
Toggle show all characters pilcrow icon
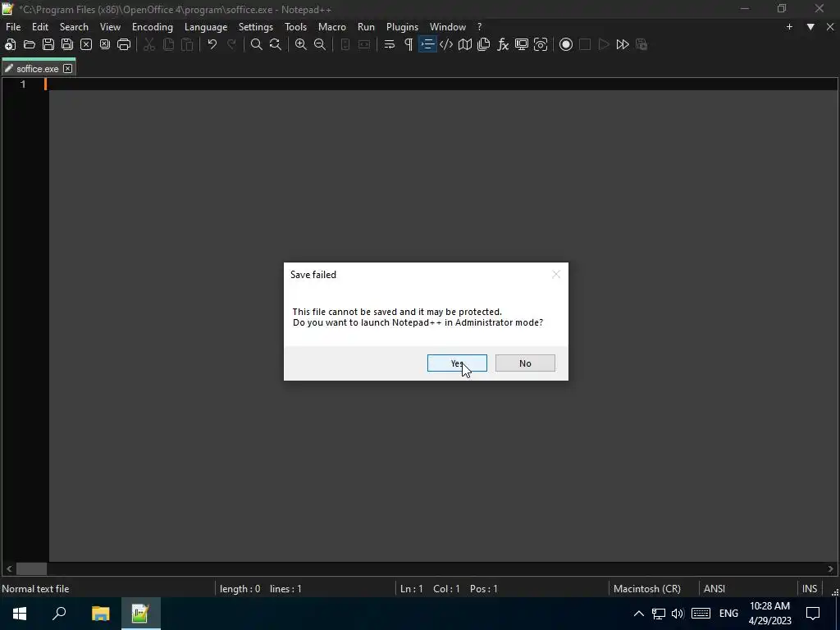tap(409, 44)
